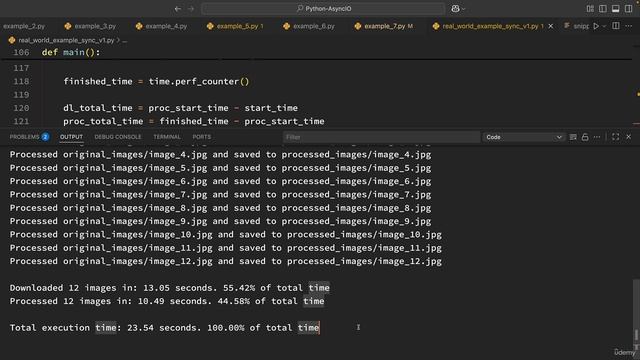Click the real_world_example_sync_v1.py breadcrumb
This screenshot has width=640, height=360.
click(x=66, y=40)
